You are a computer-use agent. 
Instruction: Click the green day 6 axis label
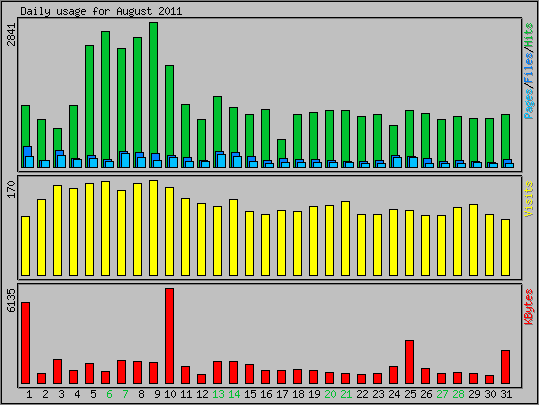coord(109,394)
